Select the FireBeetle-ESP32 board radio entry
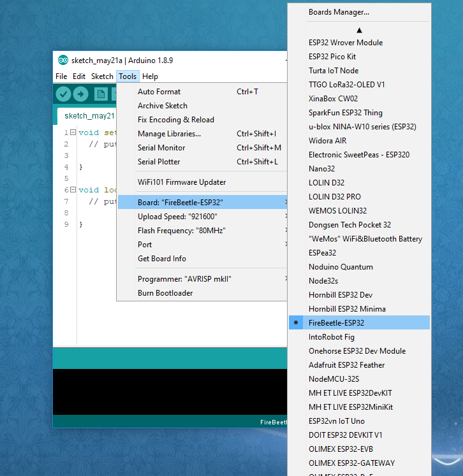Image resolution: width=463 pixels, height=476 pixels. point(360,322)
